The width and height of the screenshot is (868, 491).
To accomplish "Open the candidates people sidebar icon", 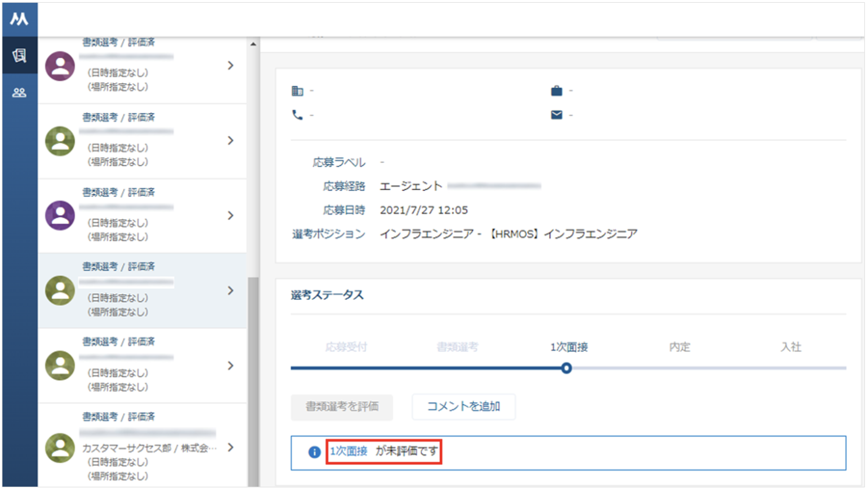I will [19, 93].
